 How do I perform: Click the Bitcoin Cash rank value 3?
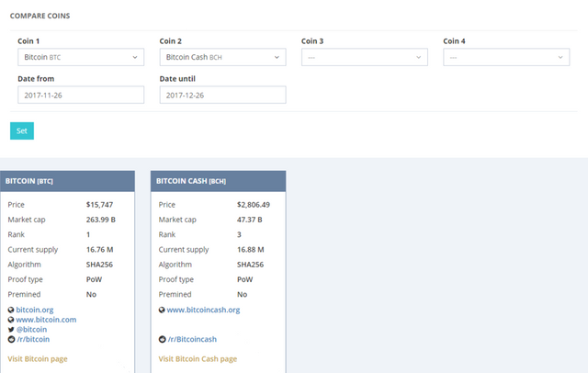(239, 234)
